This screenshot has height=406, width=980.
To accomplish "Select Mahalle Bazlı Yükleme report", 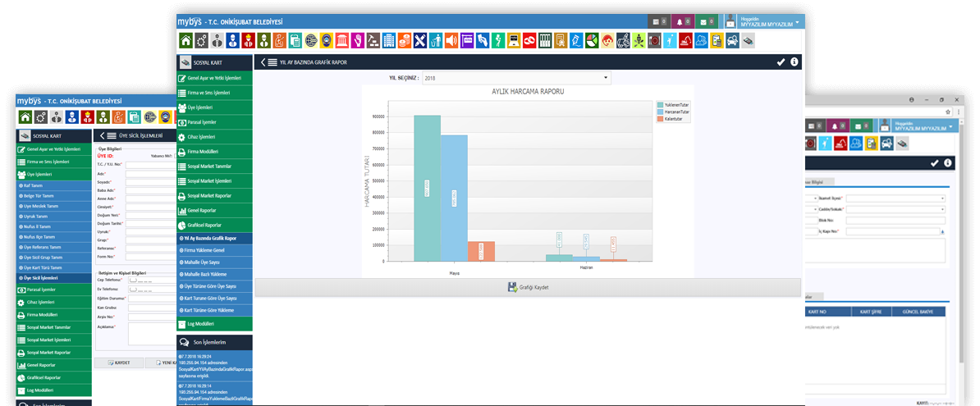I will [215, 274].
